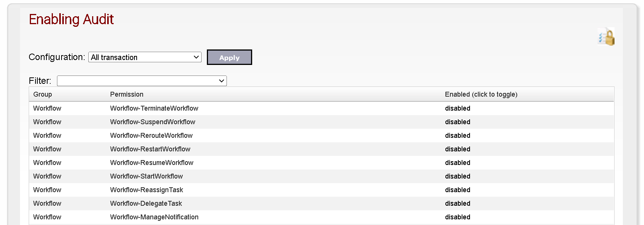This screenshot has height=225, width=644.
Task: Toggle Workflow-TerminateWorkflow disabled status
Action: (x=458, y=108)
